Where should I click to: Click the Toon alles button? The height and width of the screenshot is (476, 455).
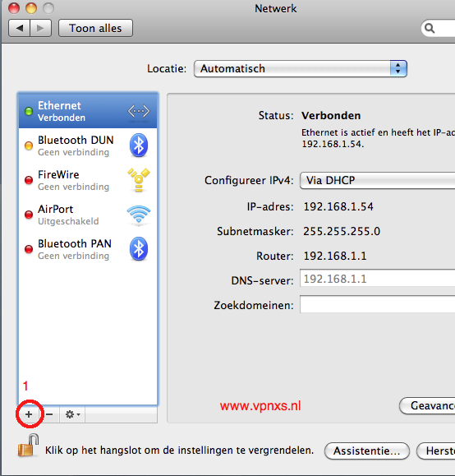click(95, 28)
